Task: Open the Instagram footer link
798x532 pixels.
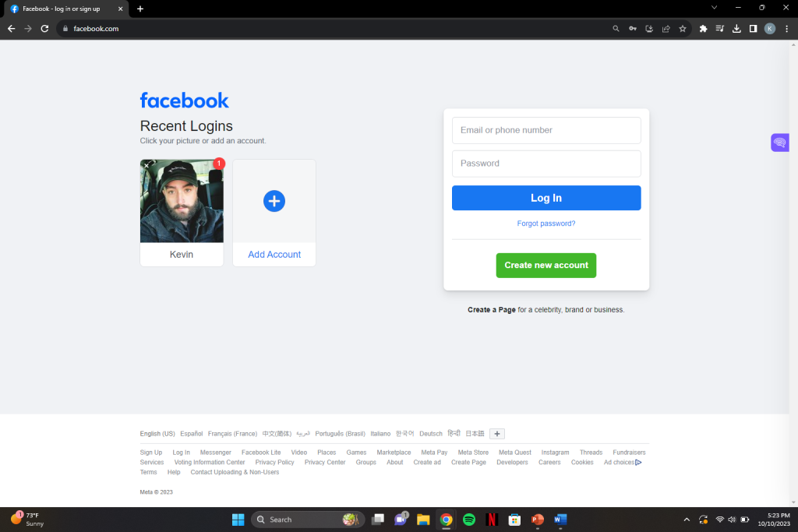Action: point(555,452)
